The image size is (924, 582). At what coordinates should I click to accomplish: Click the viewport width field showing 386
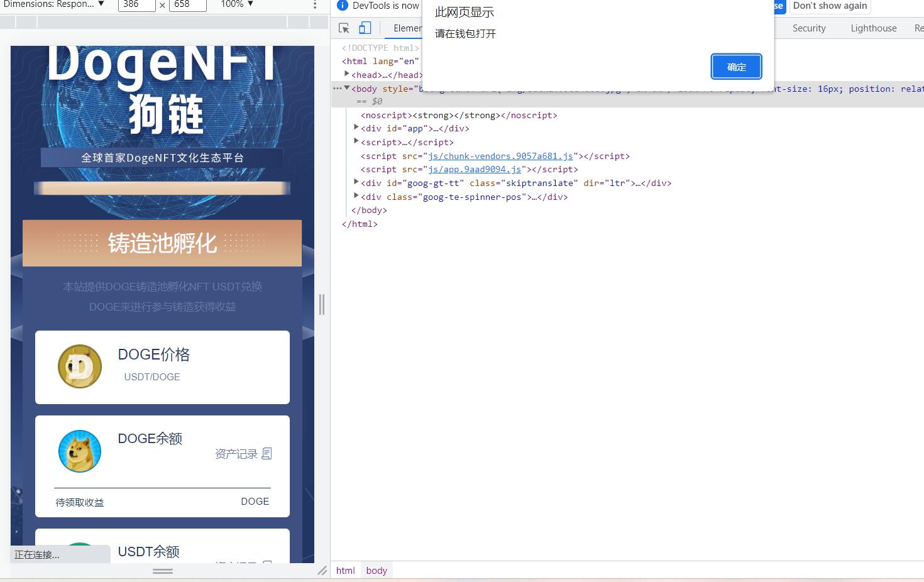click(x=137, y=5)
